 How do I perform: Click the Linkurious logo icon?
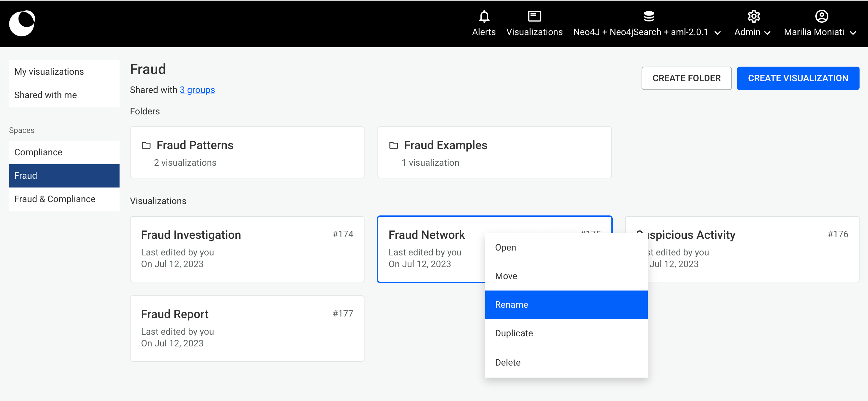pos(22,23)
